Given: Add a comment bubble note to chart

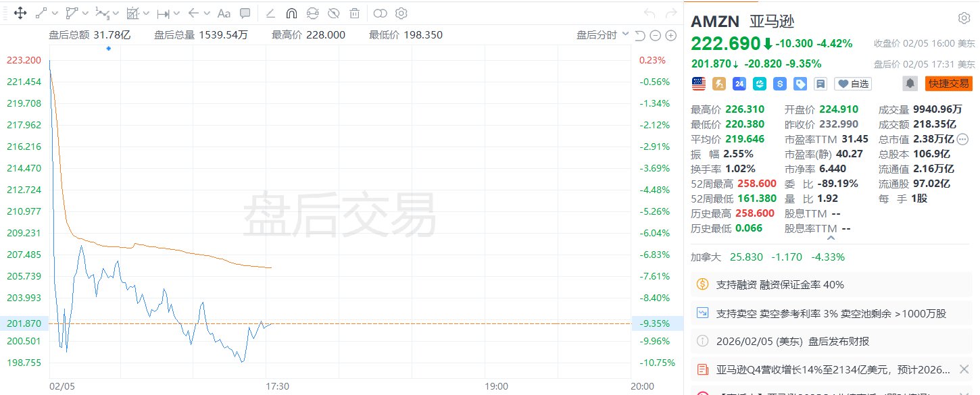Looking at the screenshot, I should tap(245, 13).
